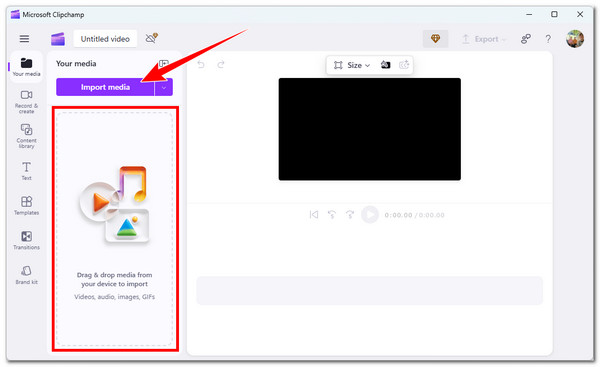Open the Size dropdown

(352, 65)
